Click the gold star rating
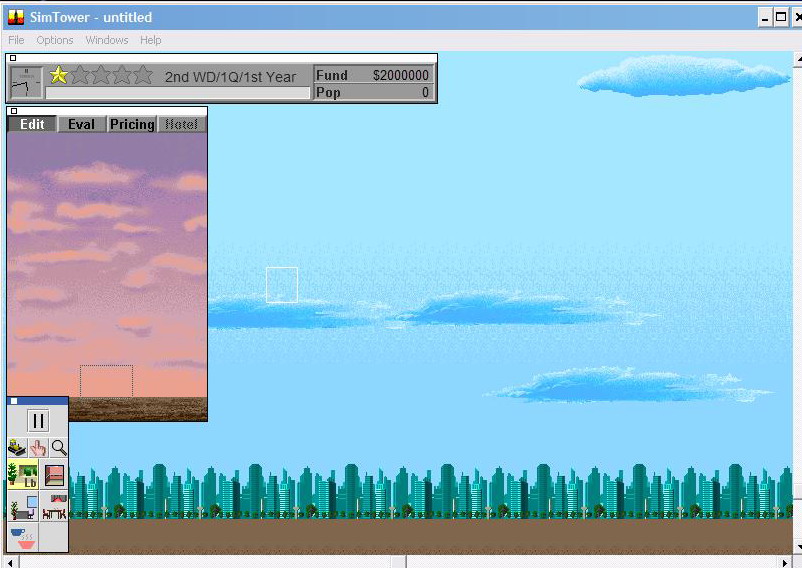 point(59,75)
